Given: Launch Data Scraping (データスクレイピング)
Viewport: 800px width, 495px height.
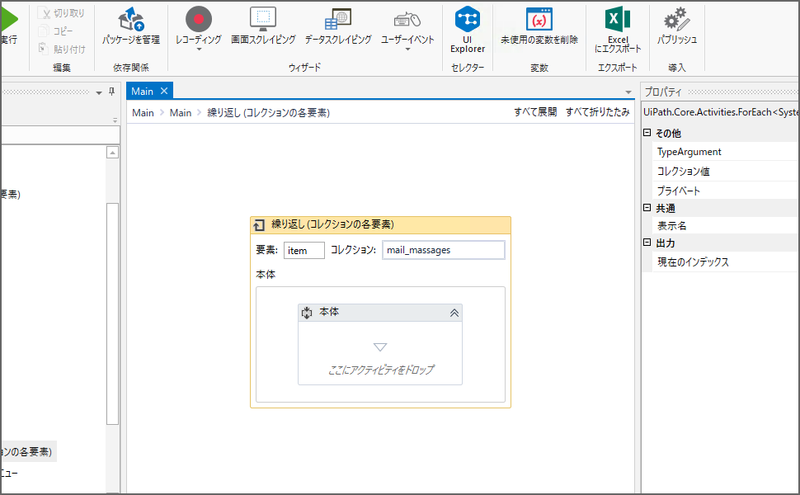Looking at the screenshot, I should coord(338,26).
